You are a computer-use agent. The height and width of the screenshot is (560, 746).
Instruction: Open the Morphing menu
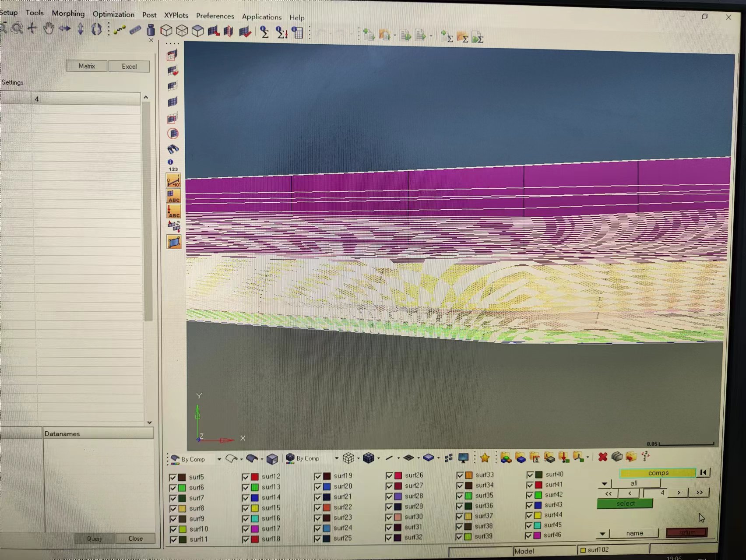click(x=68, y=14)
